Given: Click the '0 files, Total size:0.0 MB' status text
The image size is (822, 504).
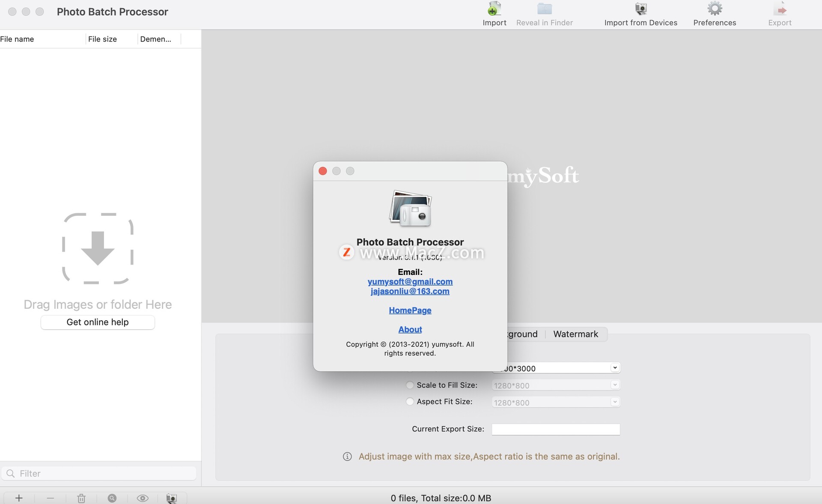Looking at the screenshot, I should pyautogui.click(x=441, y=498).
